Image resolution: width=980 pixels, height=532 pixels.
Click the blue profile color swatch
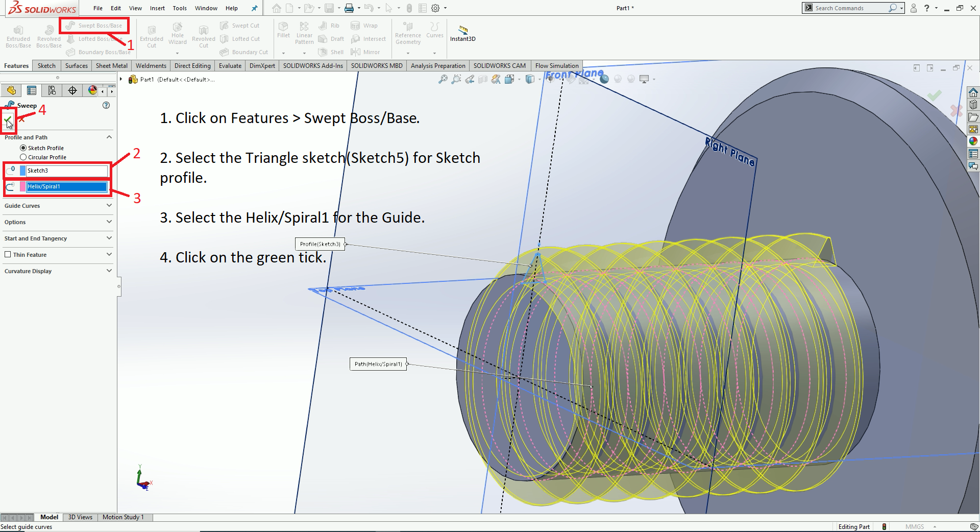(22, 171)
